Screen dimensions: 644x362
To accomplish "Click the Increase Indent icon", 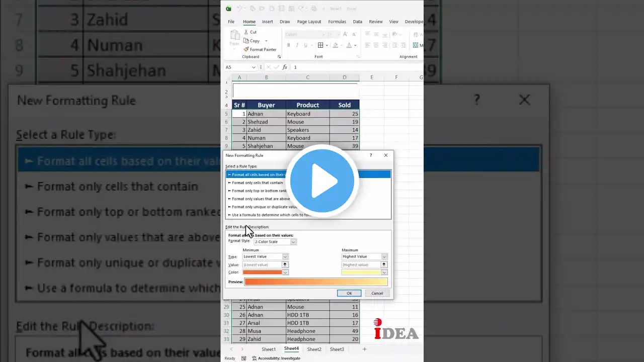I will (403, 45).
